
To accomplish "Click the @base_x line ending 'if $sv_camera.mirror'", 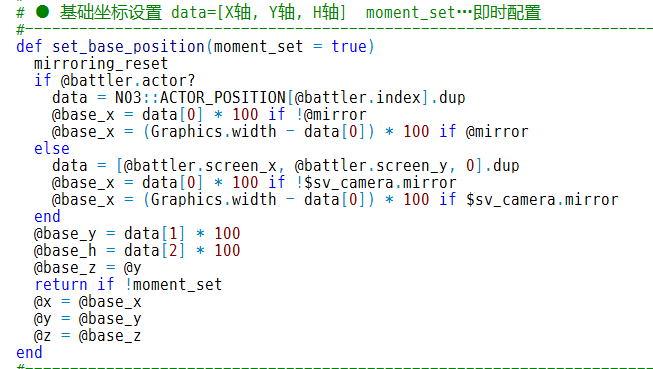I will click(x=335, y=200).
